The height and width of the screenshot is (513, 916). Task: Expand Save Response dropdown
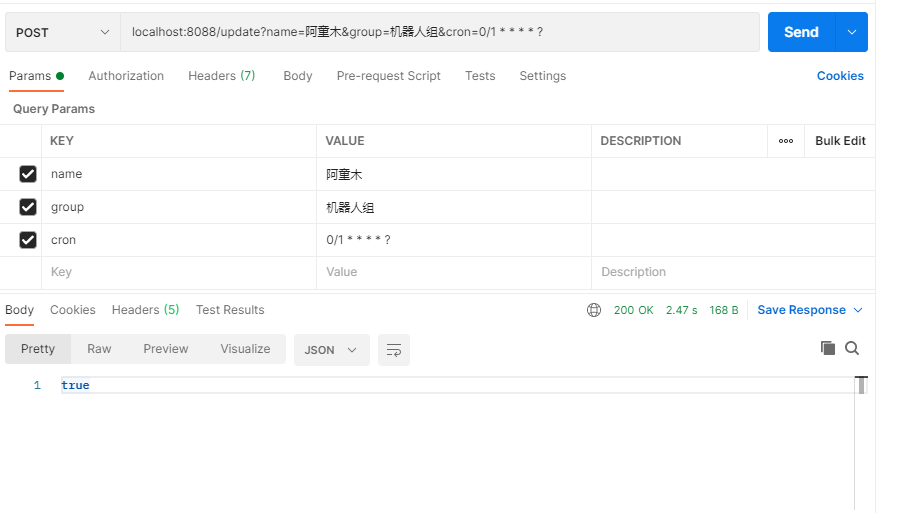(858, 310)
